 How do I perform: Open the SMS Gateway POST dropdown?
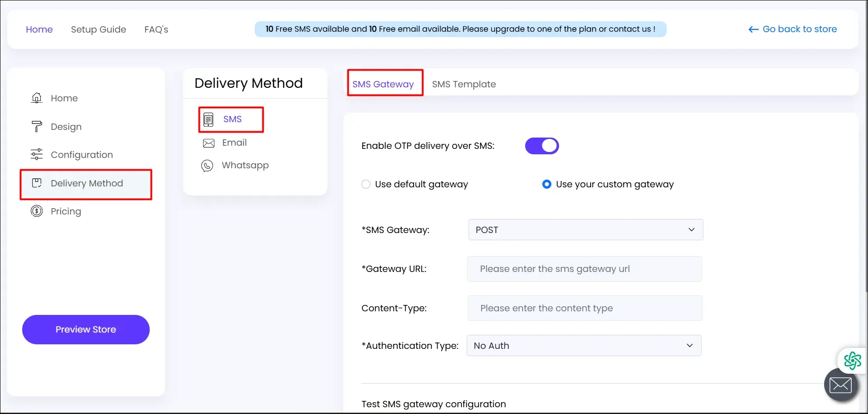pyautogui.click(x=586, y=229)
